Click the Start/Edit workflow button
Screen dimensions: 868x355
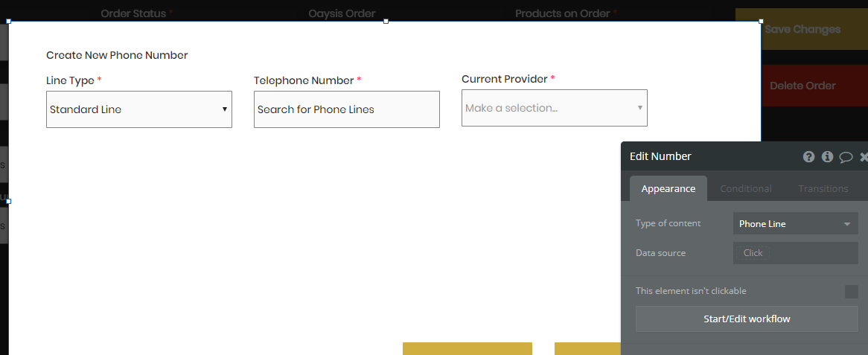[x=747, y=319]
